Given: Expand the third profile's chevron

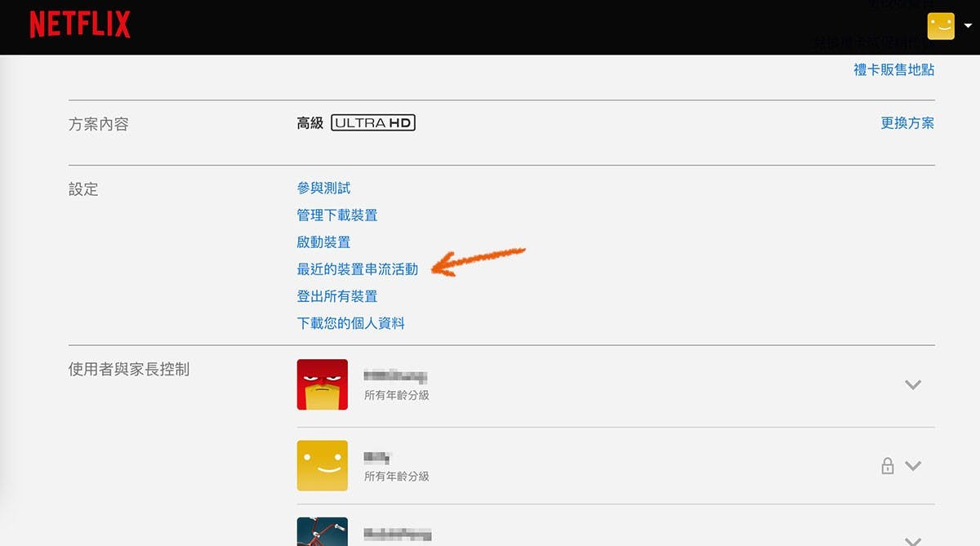Looking at the screenshot, I should pos(913,540).
